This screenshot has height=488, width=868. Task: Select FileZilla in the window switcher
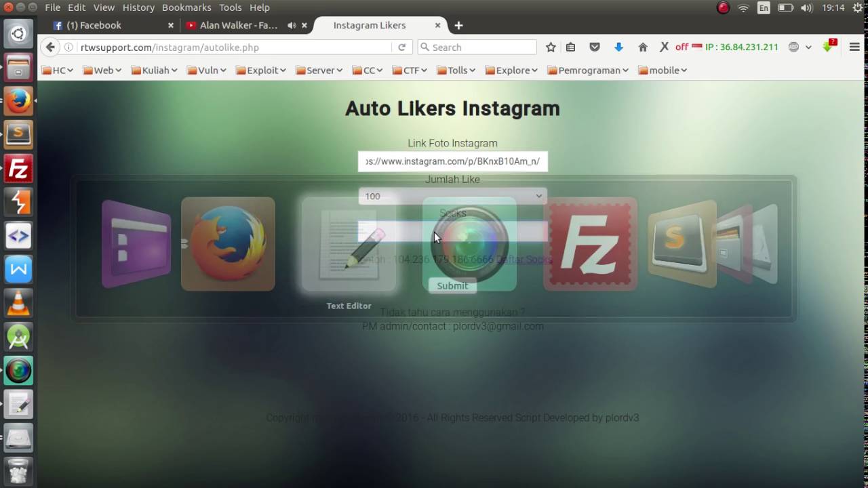click(590, 244)
